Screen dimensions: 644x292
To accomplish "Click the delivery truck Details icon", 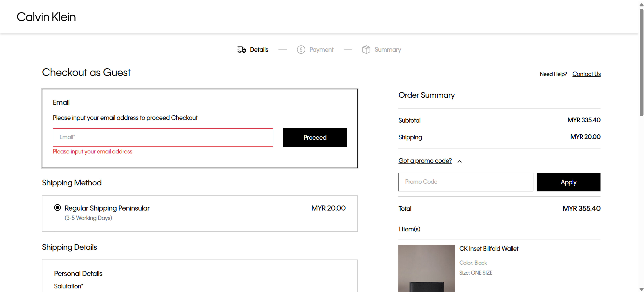I will click(x=241, y=50).
